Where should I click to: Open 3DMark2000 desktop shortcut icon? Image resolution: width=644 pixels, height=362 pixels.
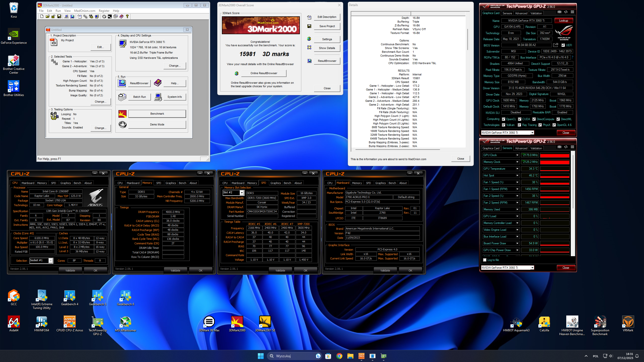pos(237,324)
